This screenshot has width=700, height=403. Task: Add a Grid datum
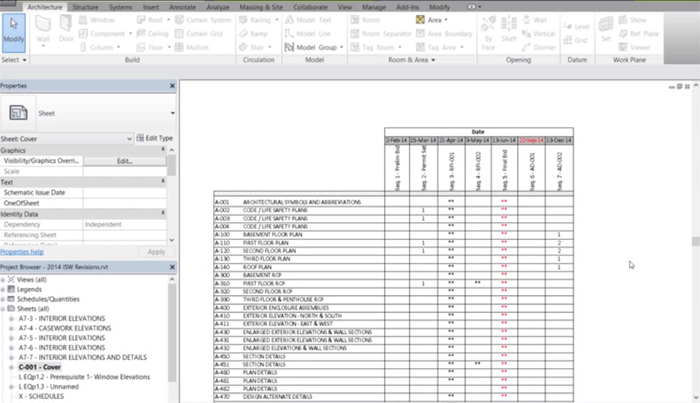(575, 40)
